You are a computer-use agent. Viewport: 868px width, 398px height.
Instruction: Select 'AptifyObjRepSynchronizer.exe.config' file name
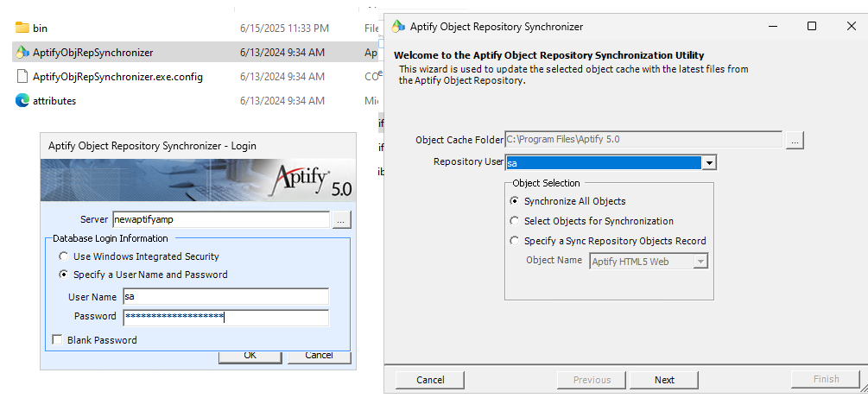pos(117,76)
